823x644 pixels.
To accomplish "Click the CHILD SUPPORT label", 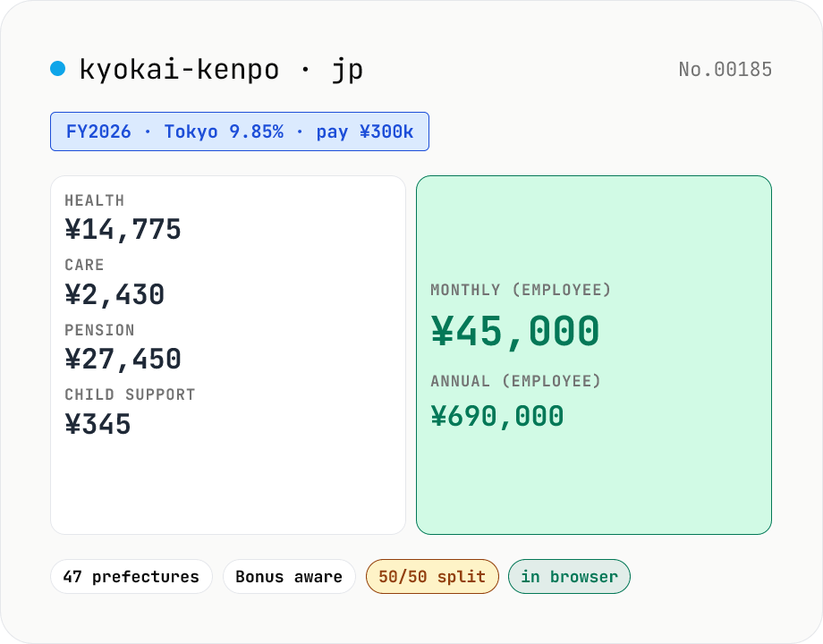I will pyautogui.click(x=130, y=394).
